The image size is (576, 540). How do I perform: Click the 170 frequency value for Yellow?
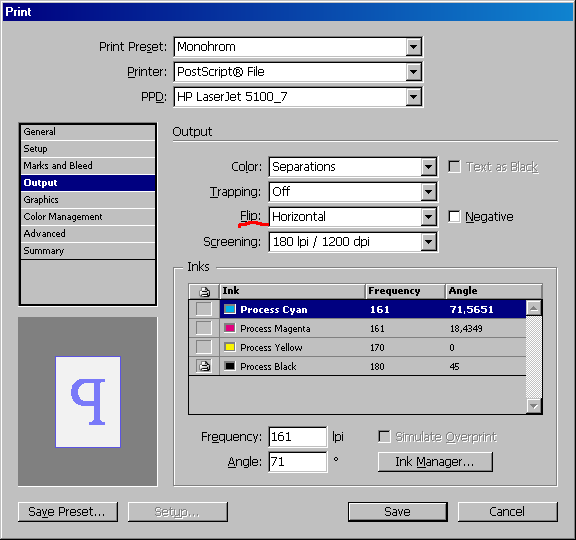[x=377, y=348]
